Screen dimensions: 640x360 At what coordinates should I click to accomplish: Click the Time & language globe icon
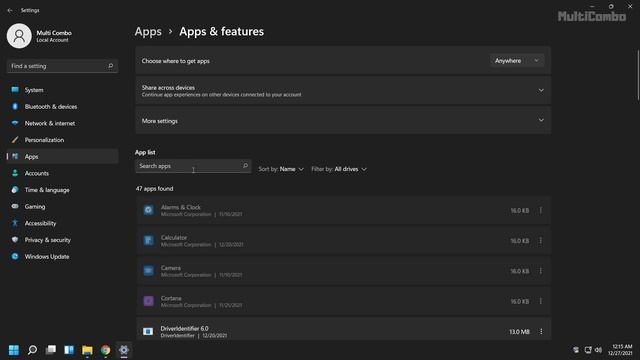point(15,190)
